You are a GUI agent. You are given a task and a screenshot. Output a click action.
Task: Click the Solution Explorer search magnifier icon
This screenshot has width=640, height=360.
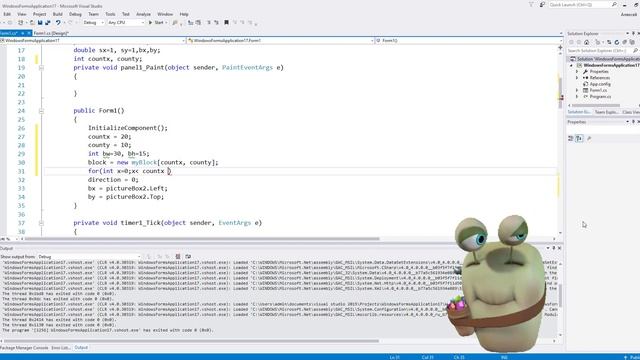(635, 51)
